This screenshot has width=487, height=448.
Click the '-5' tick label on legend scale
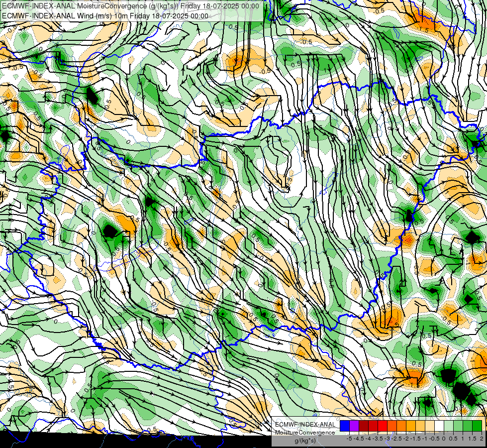pyautogui.click(x=349, y=439)
